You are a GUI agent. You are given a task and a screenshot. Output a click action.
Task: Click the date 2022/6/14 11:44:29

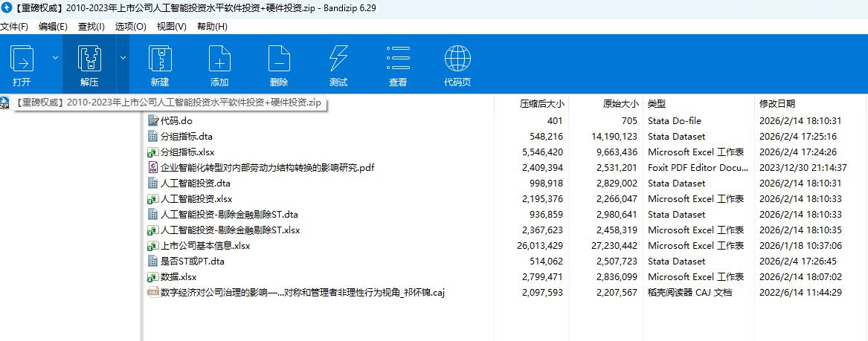pos(800,293)
